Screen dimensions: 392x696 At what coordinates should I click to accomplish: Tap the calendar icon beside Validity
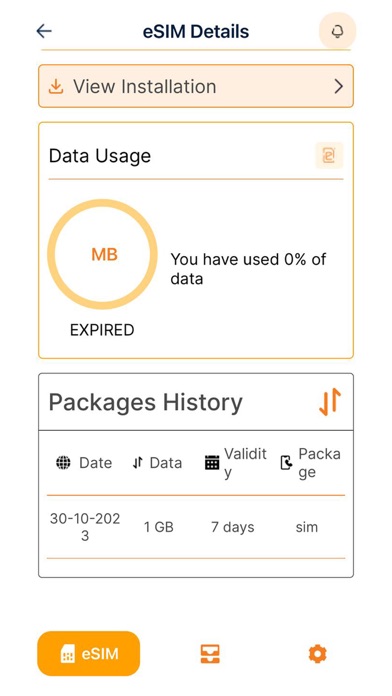coord(212,463)
